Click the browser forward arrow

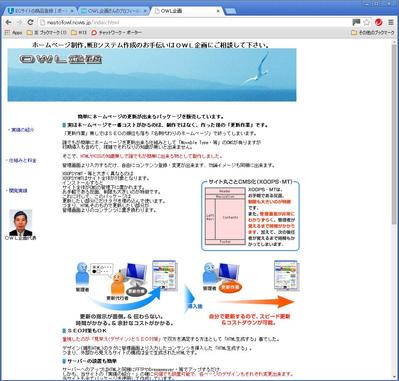coord(20,22)
